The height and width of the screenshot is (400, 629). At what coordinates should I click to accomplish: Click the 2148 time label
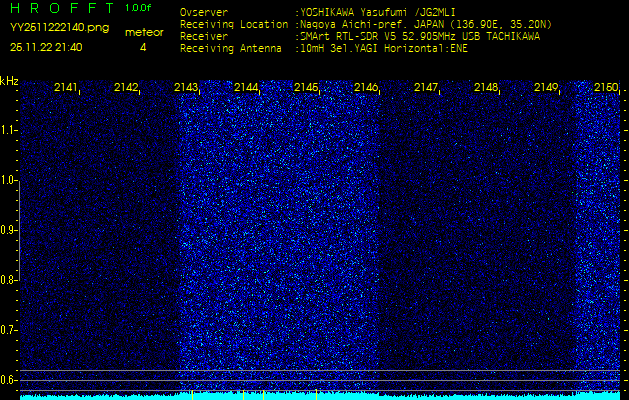coord(486,87)
